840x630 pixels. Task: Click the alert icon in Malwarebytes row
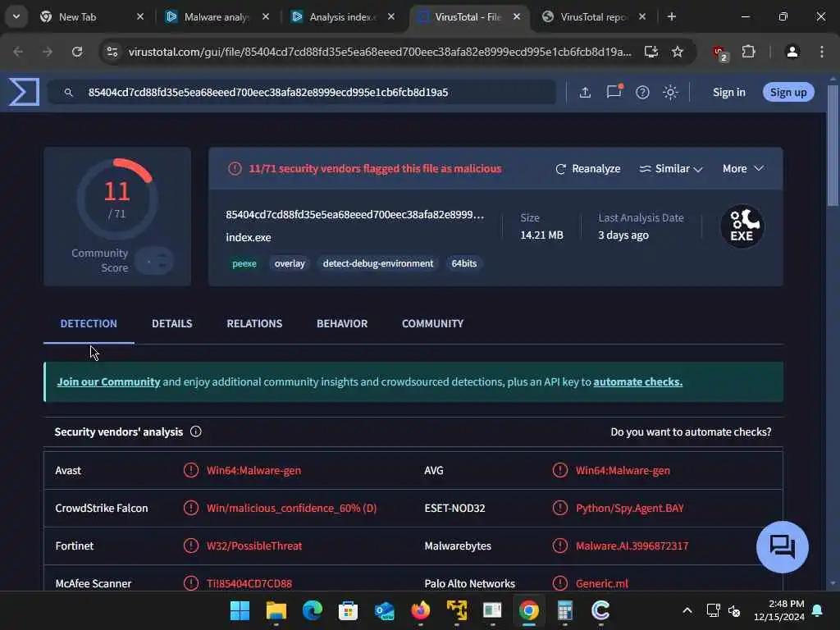pyautogui.click(x=559, y=546)
